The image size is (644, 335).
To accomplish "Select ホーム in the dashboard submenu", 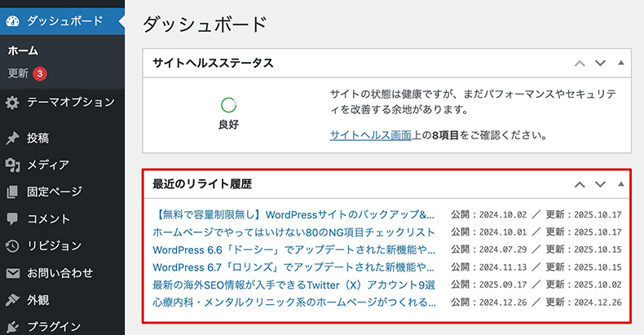I will point(23,51).
